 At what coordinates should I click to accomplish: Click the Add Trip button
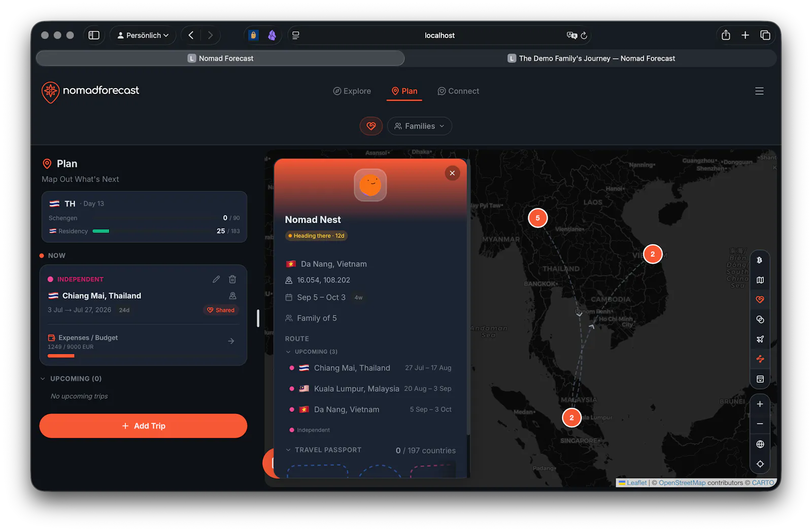pyautogui.click(x=143, y=426)
